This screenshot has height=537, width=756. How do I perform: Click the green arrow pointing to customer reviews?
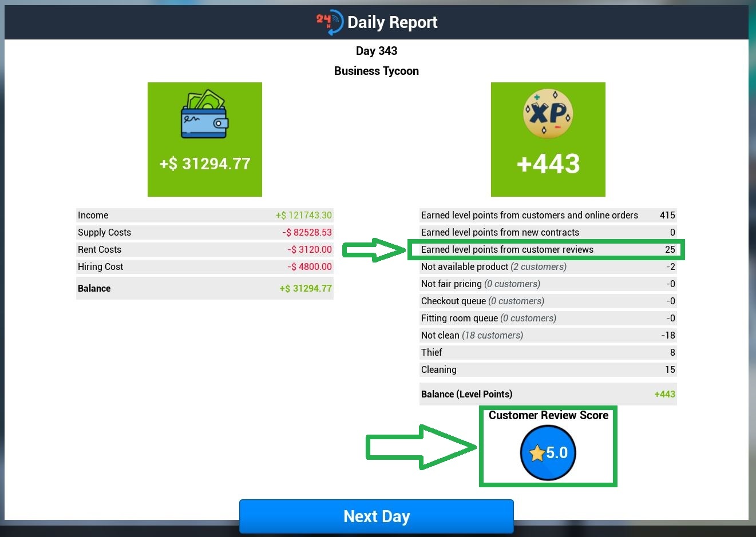tap(374, 250)
